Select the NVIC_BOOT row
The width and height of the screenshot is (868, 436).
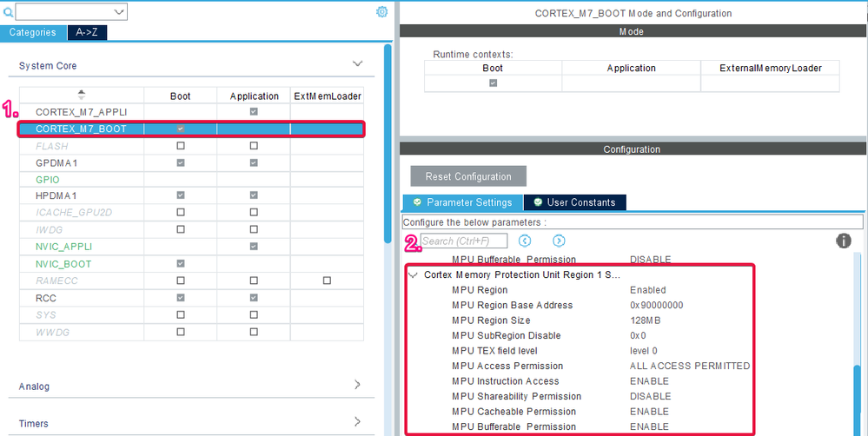coord(63,264)
